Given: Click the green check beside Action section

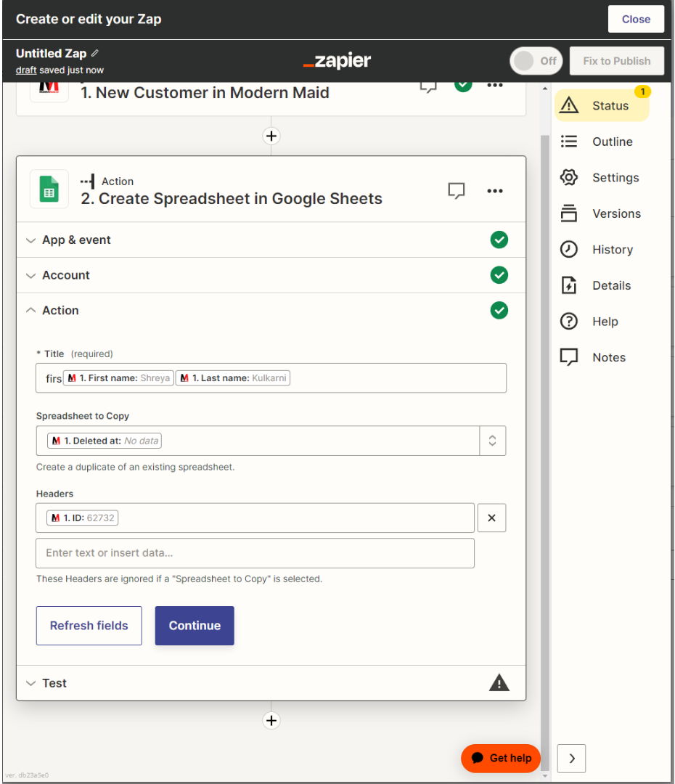Looking at the screenshot, I should tap(499, 311).
